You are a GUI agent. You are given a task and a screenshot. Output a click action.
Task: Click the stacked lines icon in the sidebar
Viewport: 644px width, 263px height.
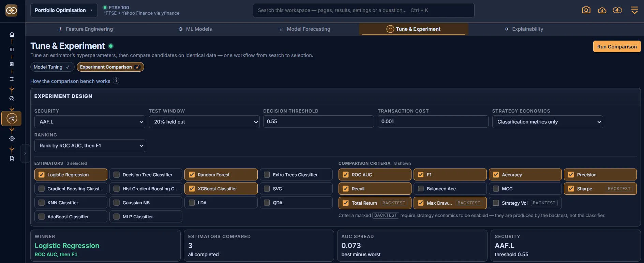[x=12, y=79]
